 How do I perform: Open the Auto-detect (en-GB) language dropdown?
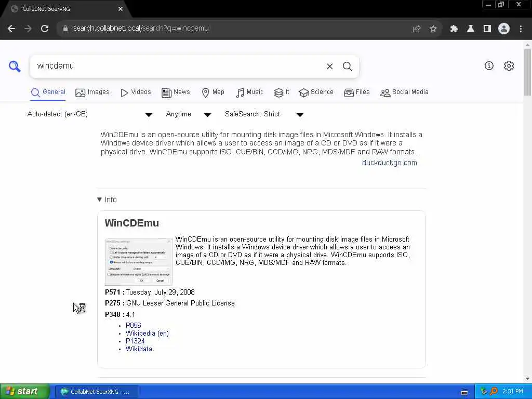pos(89,114)
